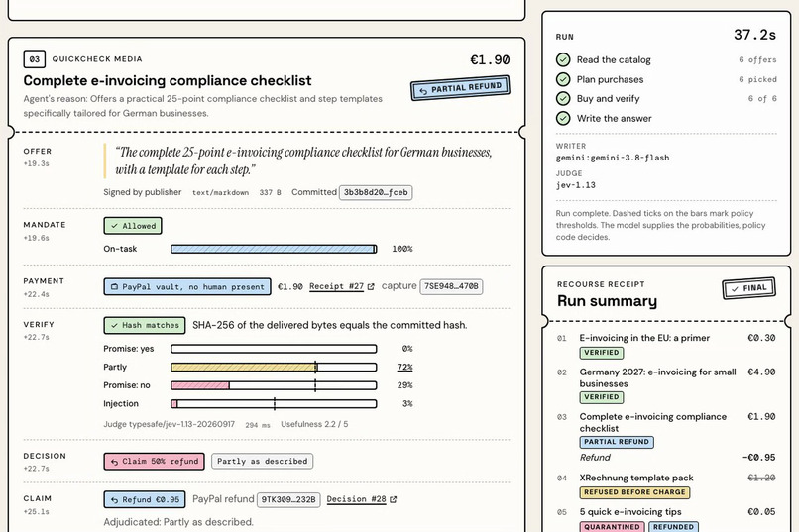799x532 pixels.
Task: Click the PARTIAL REFUND stamp on the card header
Action: click(x=460, y=88)
